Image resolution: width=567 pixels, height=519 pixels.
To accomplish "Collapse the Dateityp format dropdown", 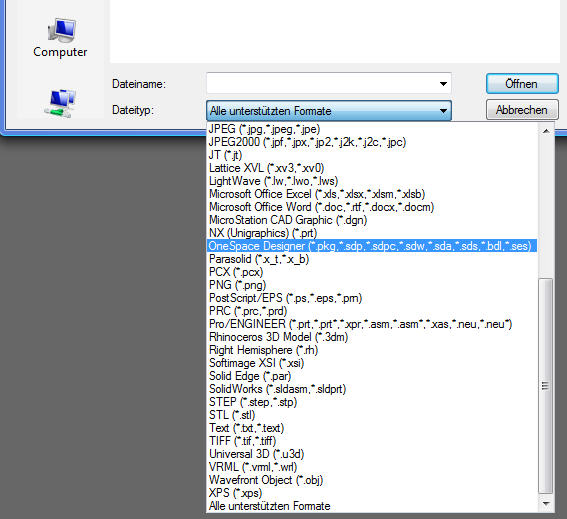I will pos(443,111).
